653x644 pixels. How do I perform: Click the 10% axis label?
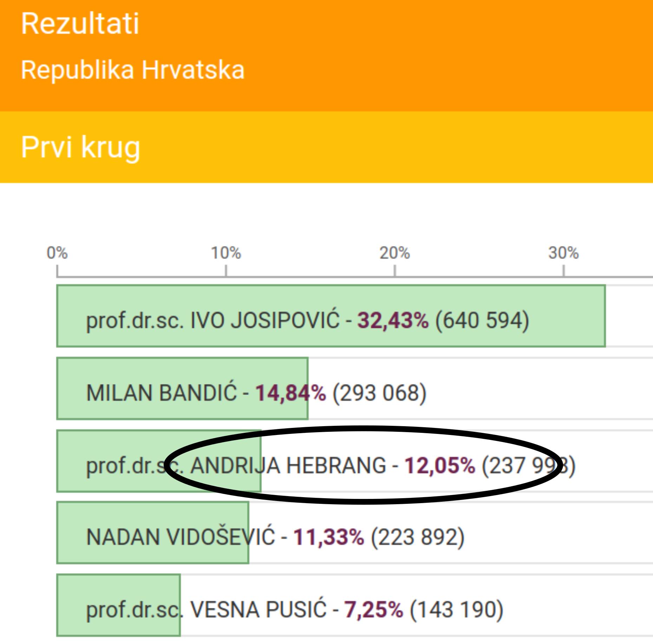click(x=226, y=253)
